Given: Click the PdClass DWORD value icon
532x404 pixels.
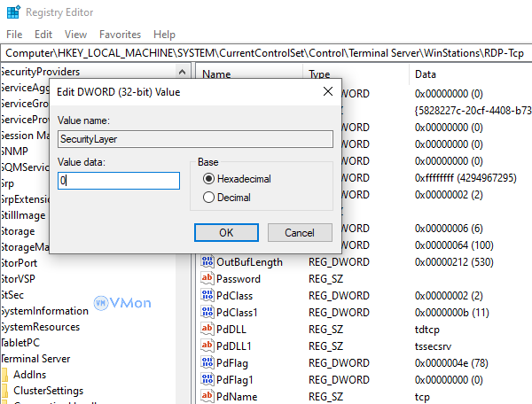Looking at the screenshot, I should click(208, 295).
